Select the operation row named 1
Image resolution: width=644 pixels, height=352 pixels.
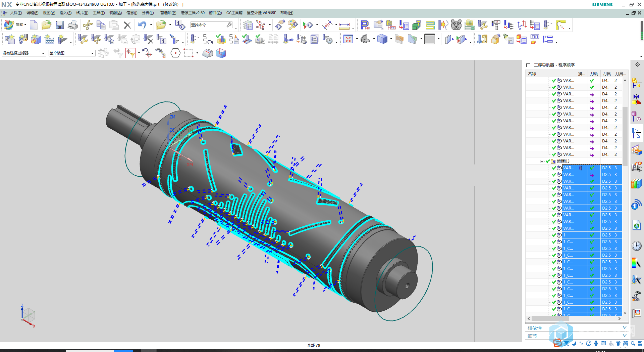574,235
